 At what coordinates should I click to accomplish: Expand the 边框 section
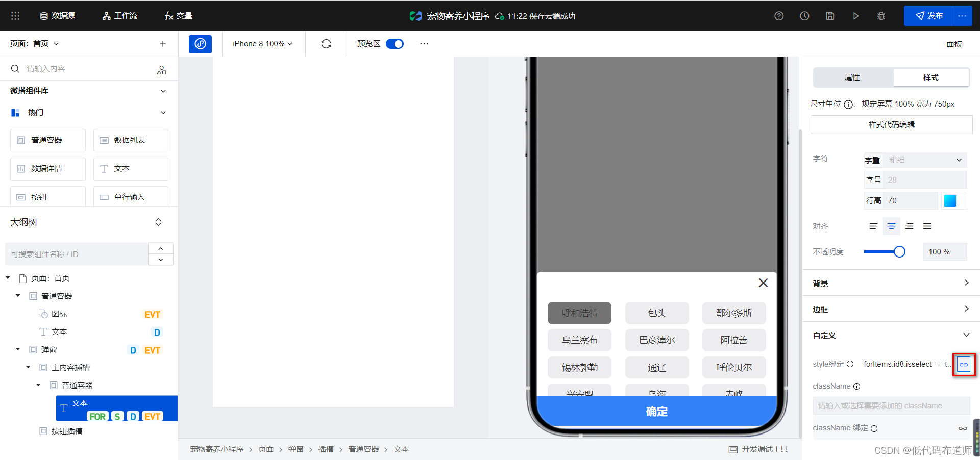pos(966,309)
